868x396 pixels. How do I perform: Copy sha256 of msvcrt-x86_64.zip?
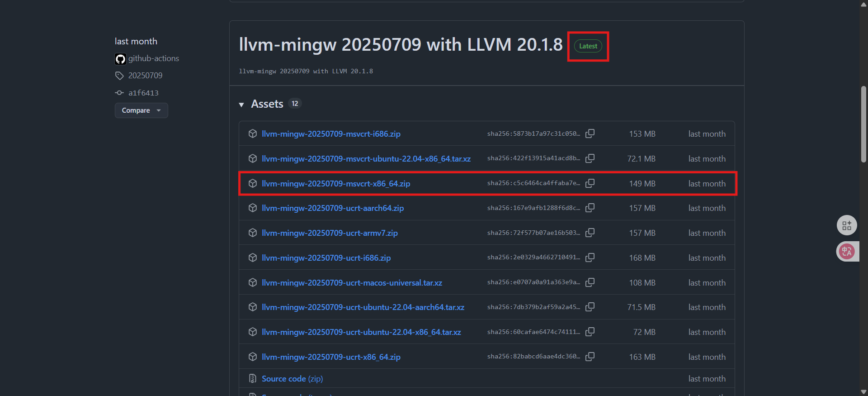590,183
